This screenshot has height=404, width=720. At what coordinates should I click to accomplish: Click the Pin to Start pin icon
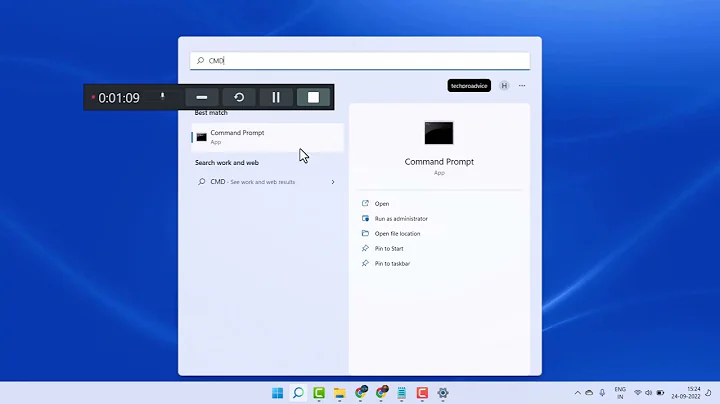(x=365, y=248)
